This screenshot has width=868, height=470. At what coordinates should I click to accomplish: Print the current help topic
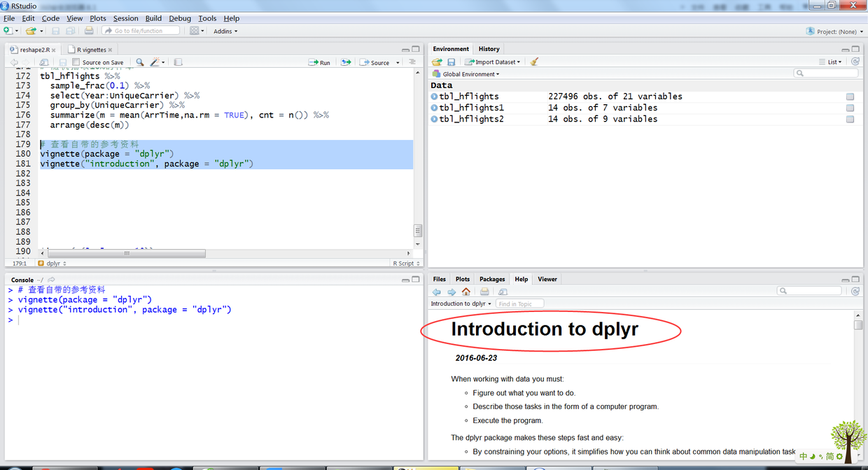[484, 292]
